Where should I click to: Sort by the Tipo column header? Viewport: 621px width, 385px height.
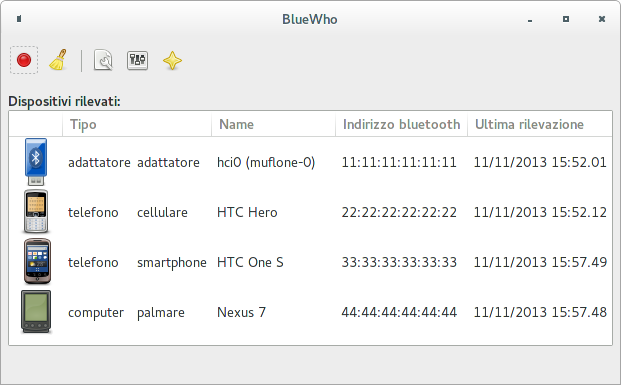click(x=137, y=124)
